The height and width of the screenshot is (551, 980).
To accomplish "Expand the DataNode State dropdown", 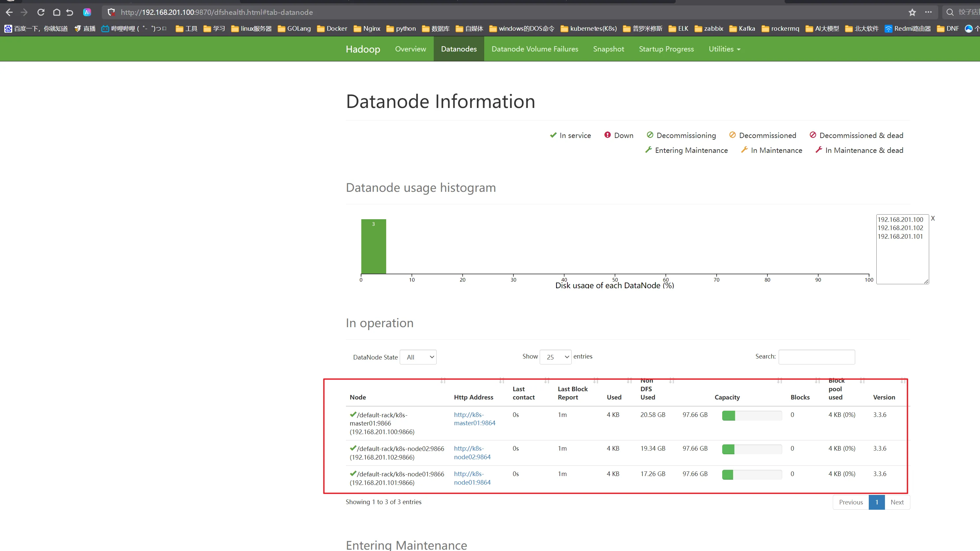I will pyautogui.click(x=418, y=357).
